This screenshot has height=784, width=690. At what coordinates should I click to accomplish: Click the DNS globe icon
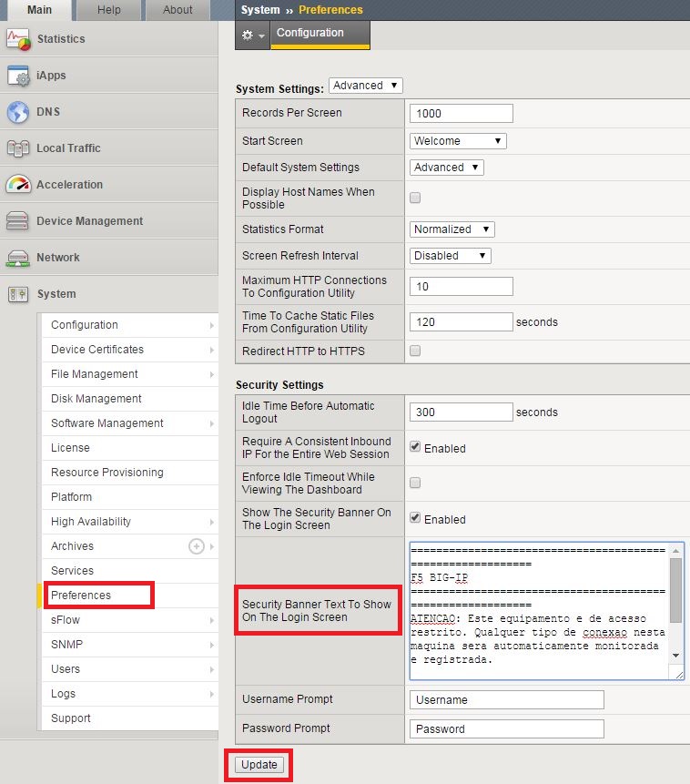point(18,113)
